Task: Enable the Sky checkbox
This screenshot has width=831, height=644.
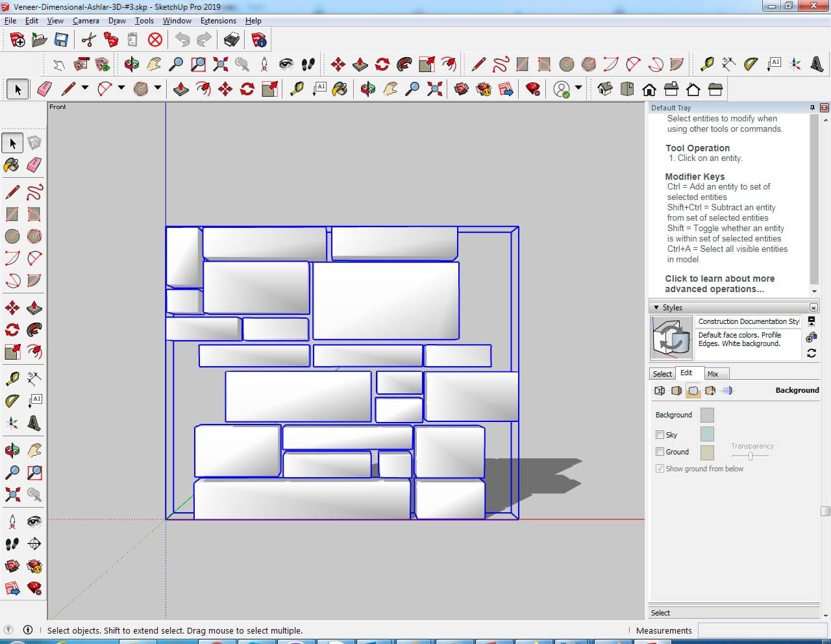Action: (660, 435)
